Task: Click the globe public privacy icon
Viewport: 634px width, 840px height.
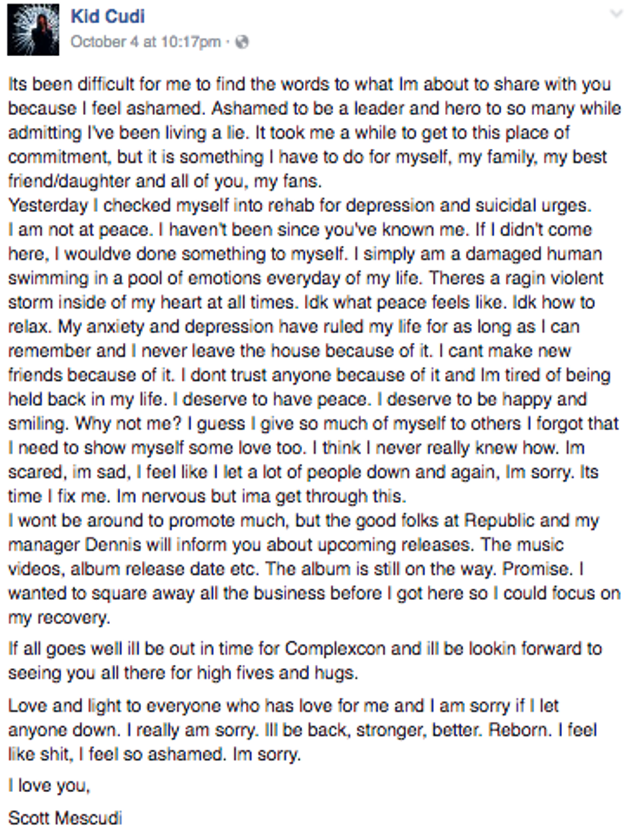Action: (x=241, y=42)
